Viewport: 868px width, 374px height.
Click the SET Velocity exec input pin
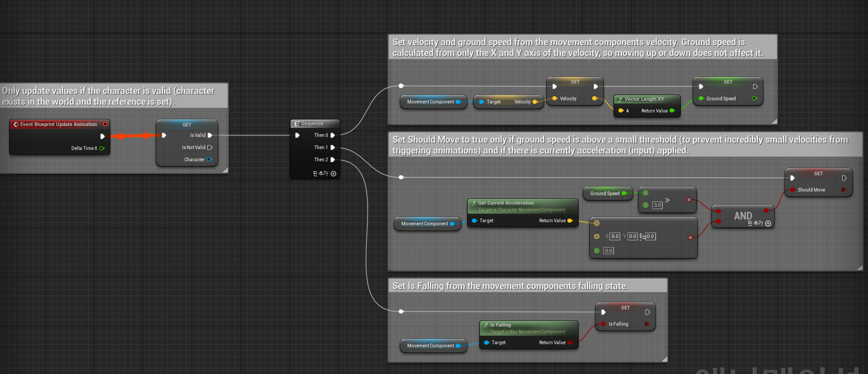[555, 86]
